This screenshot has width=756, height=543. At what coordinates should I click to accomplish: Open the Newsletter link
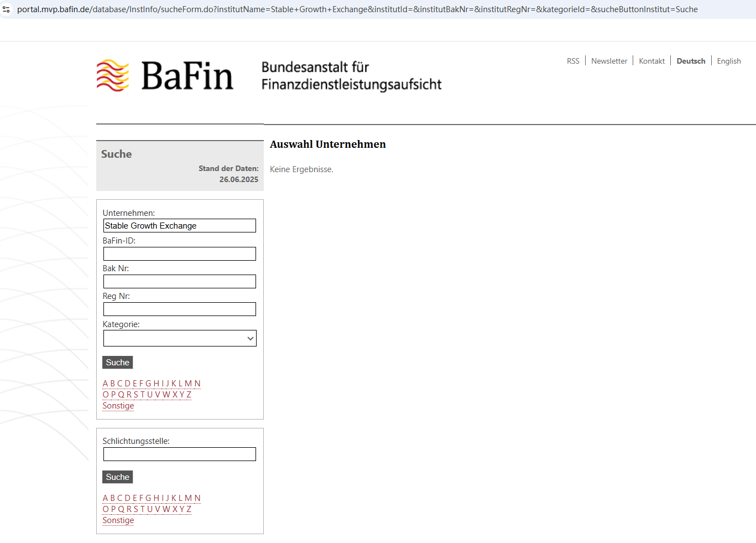tap(609, 61)
